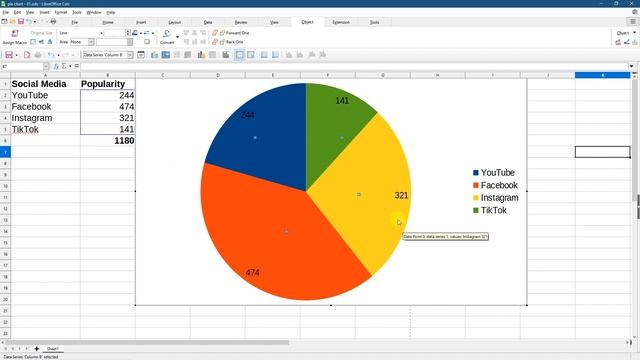This screenshot has height=360, width=640.
Task: Click the Name Box input field
Action: [x=22, y=66]
